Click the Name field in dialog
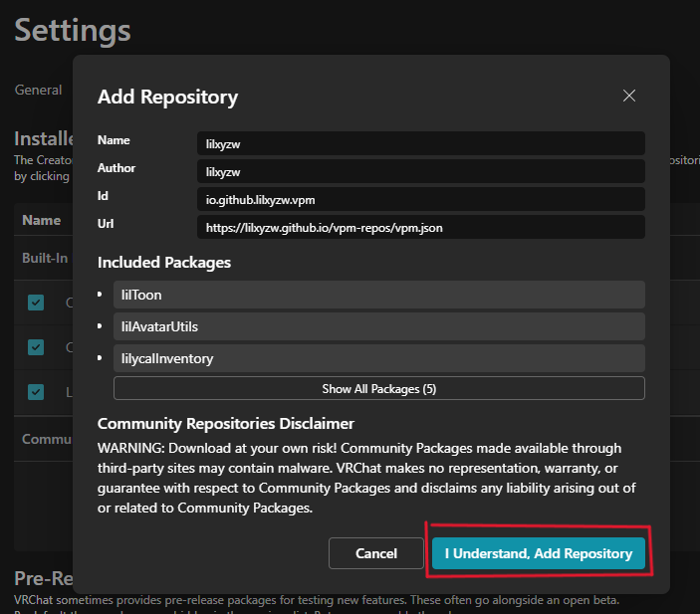 tap(420, 143)
